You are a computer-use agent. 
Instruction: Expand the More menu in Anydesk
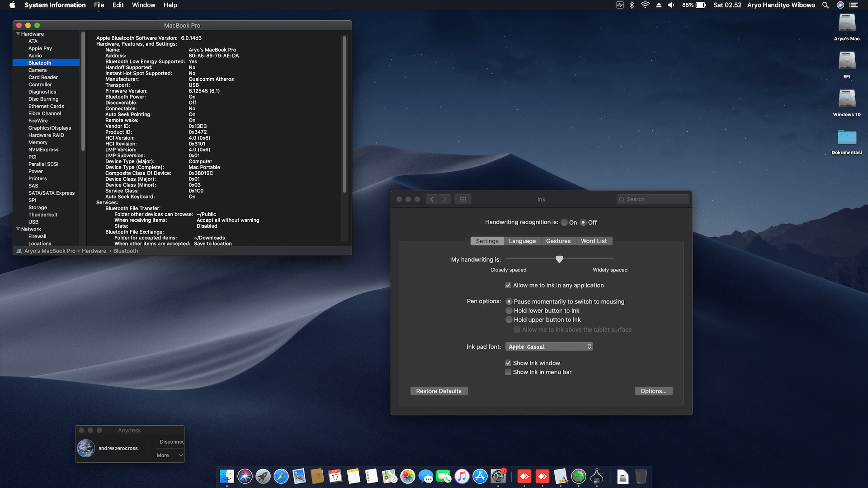170,455
